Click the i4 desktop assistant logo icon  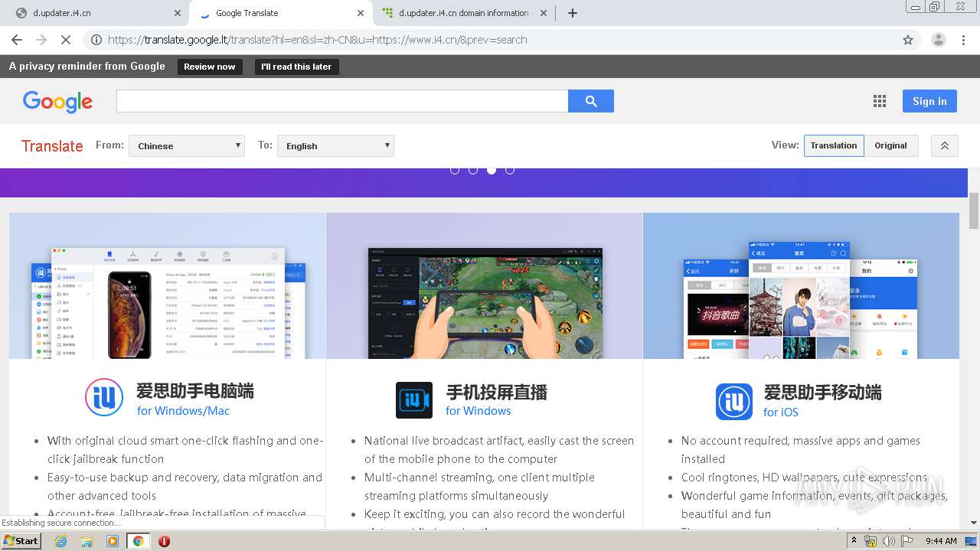click(104, 399)
